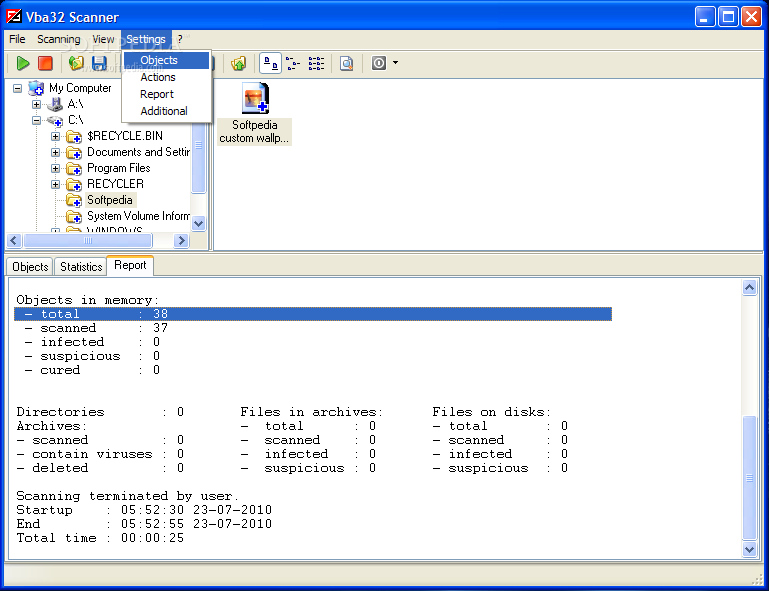This screenshot has height=591, width=769.
Task: Expand the RECYCLER folder node
Action: (55, 184)
